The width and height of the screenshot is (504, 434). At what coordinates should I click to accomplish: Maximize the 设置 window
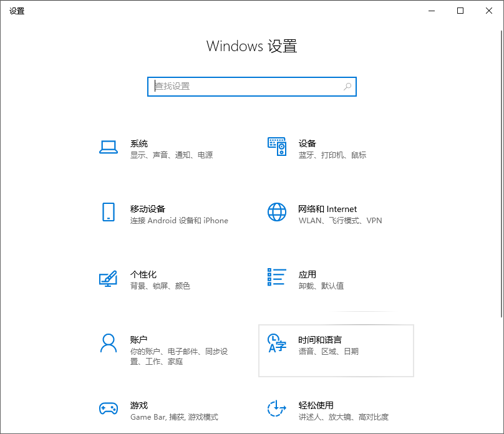(460, 11)
